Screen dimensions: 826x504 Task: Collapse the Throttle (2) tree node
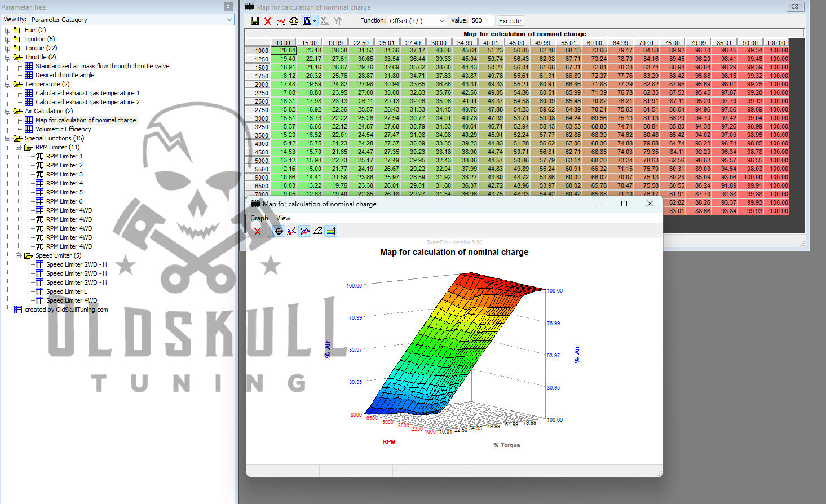(x=7, y=57)
